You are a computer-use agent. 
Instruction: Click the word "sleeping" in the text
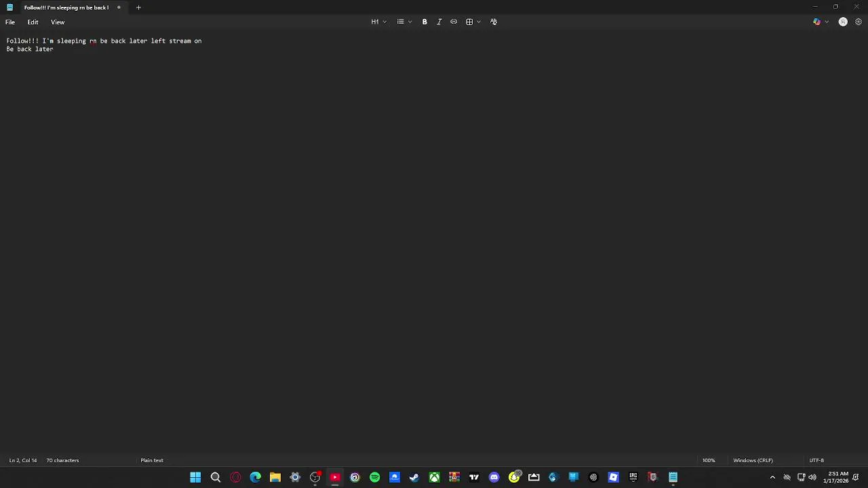point(71,41)
